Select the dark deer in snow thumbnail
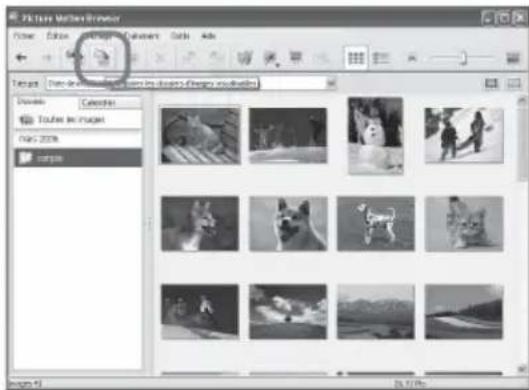Image resolution: width=529 pixels, height=390 pixels. coord(288,136)
